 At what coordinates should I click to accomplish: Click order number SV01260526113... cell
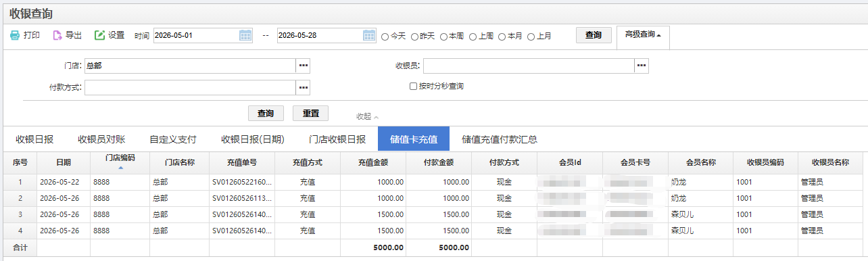242,198
